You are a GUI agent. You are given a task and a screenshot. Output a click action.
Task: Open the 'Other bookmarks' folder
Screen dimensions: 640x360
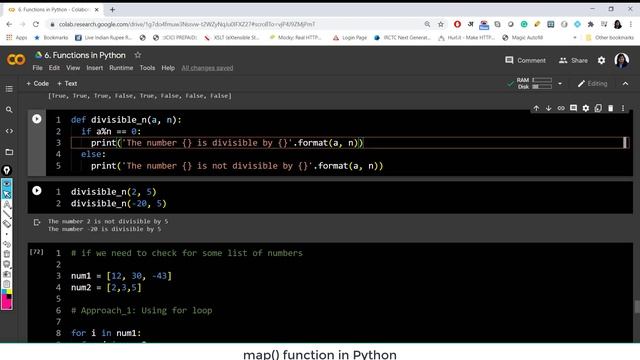(x=610, y=38)
